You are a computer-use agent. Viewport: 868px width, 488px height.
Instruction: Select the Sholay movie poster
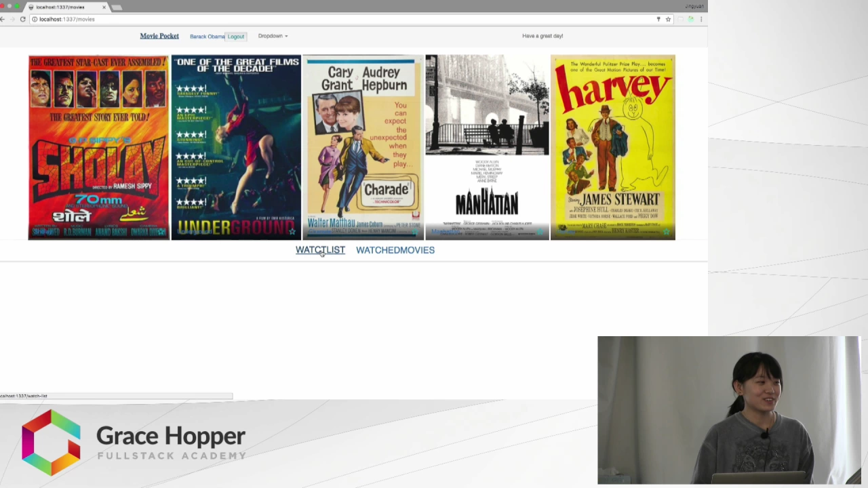(98, 148)
